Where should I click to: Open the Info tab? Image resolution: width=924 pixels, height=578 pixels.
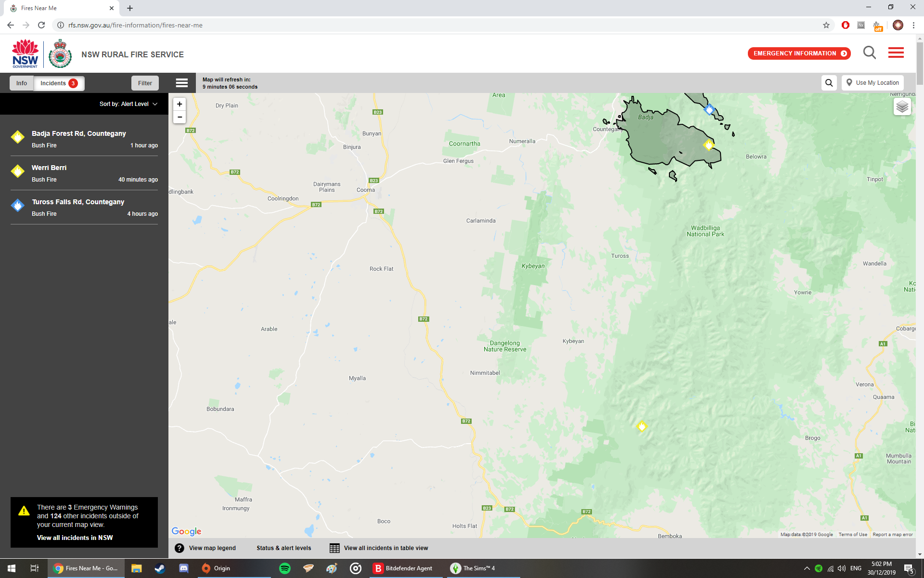click(21, 83)
